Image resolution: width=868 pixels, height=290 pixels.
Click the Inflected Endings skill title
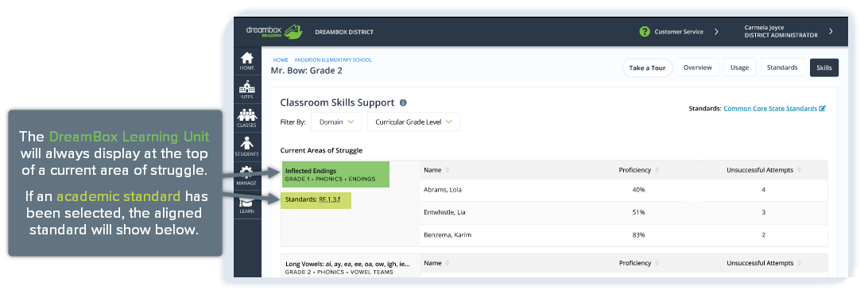[311, 171]
